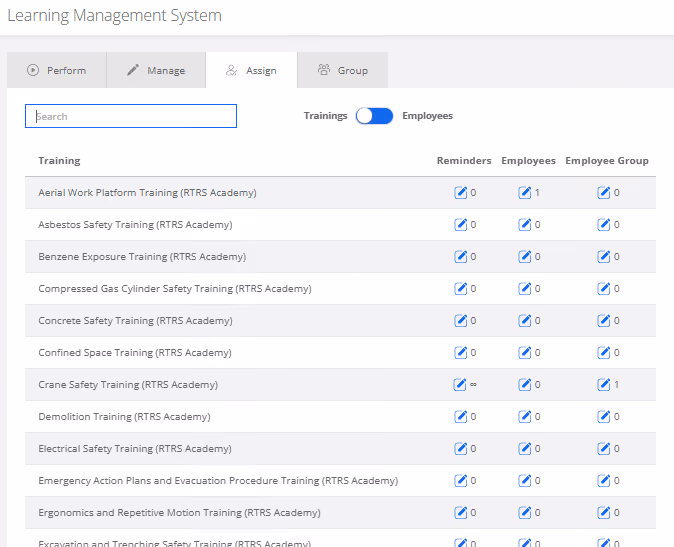Edit employees for Compressed Gas Cylinder Safety Training

(524, 288)
